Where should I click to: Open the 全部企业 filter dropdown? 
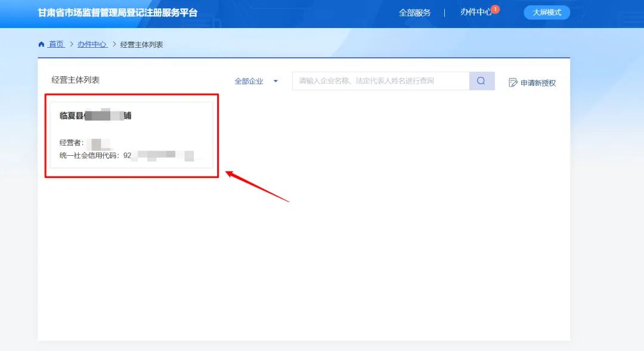pyautogui.click(x=250, y=81)
